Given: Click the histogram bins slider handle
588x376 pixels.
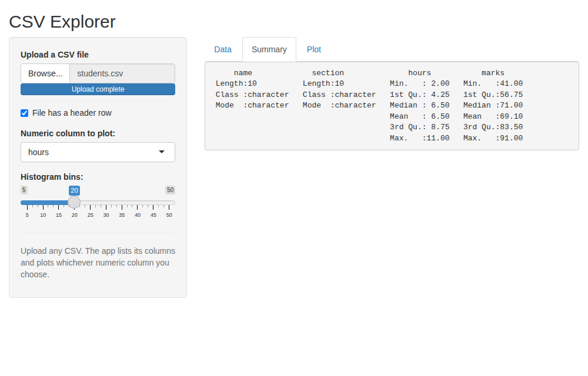Looking at the screenshot, I should [74, 202].
